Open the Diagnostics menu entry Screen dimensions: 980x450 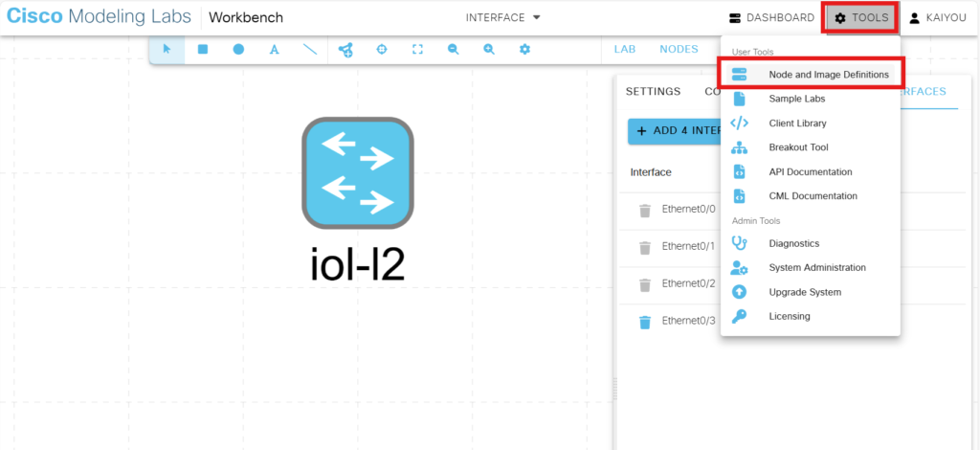[x=810, y=243]
